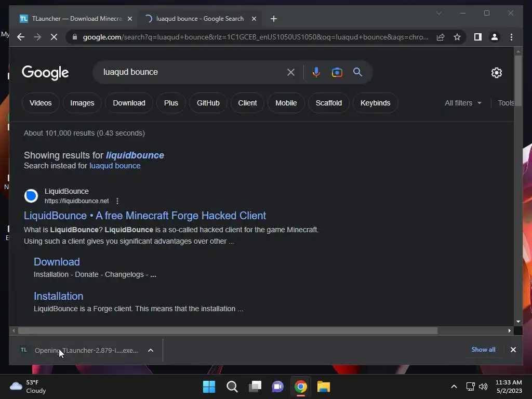Select the Client filter chip
This screenshot has height=399, width=532.
click(247, 103)
